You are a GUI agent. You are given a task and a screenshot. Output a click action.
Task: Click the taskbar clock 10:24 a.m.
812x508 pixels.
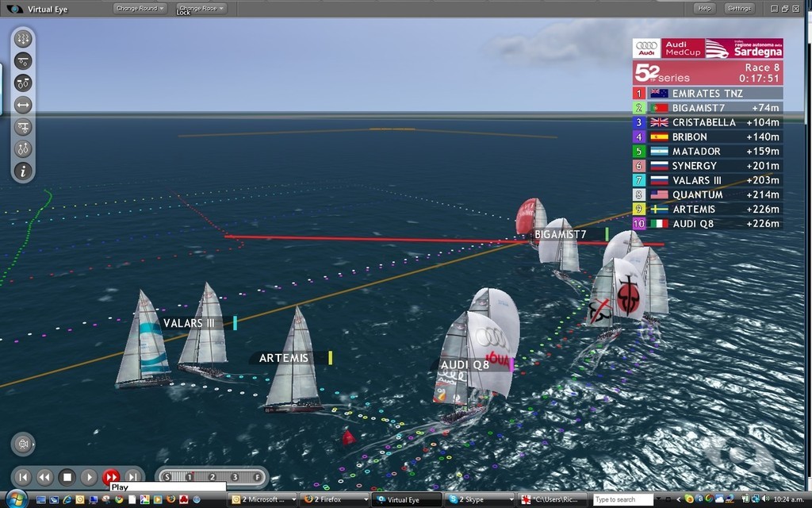(x=787, y=500)
